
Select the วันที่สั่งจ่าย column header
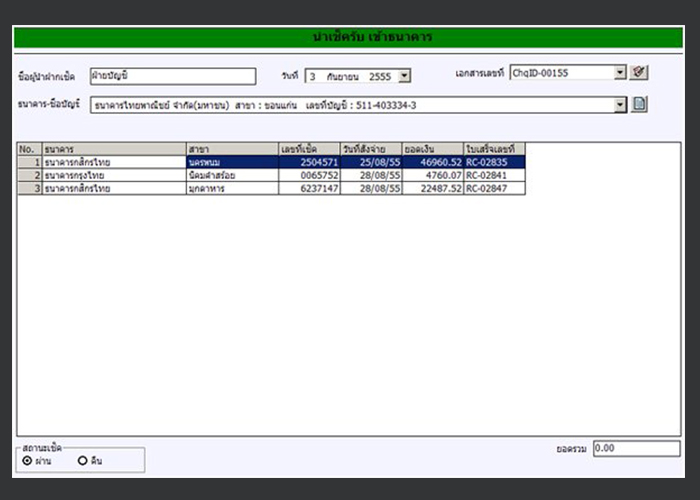[371, 149]
